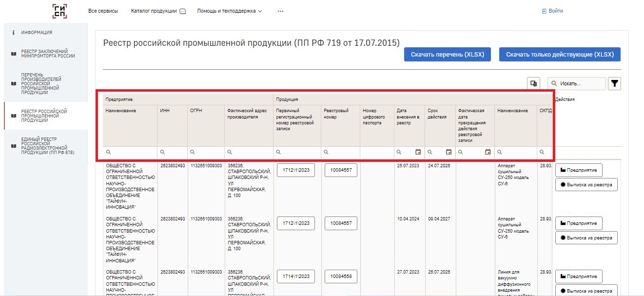Click the Войти login link
Image resolution: width=644 pixels, height=296 pixels.
[552, 11]
